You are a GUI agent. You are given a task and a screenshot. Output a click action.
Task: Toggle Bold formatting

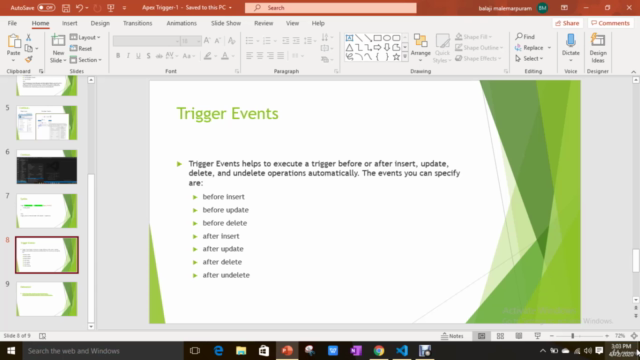tap(118, 56)
